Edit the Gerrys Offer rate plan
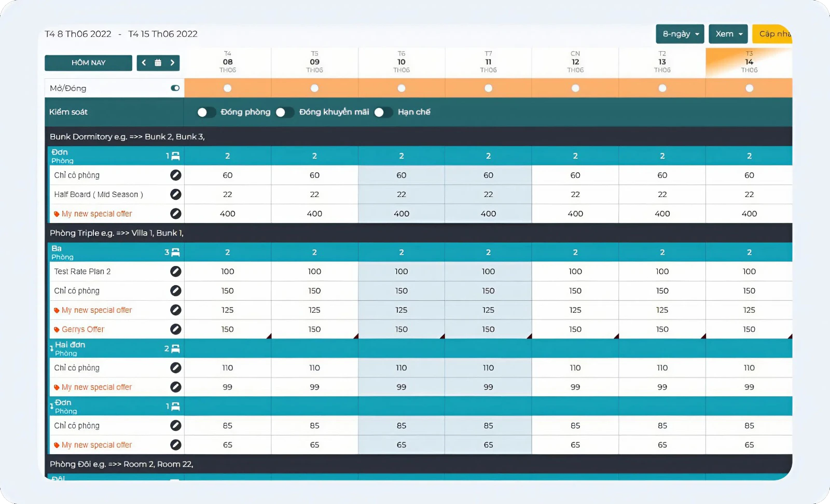 tap(176, 329)
